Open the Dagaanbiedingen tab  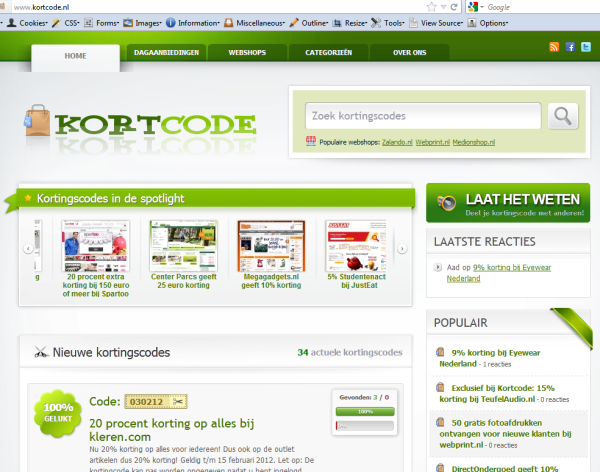(x=166, y=52)
